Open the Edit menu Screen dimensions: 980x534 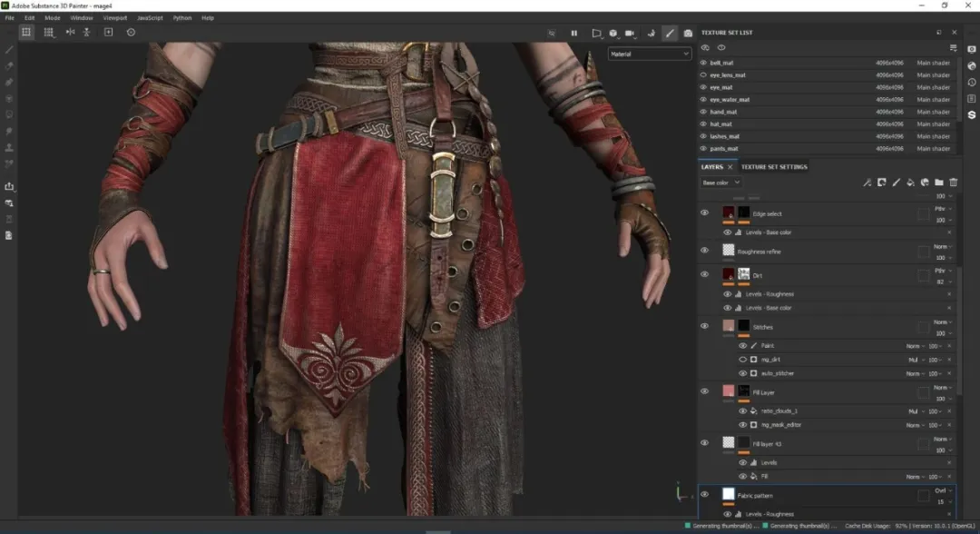point(29,18)
